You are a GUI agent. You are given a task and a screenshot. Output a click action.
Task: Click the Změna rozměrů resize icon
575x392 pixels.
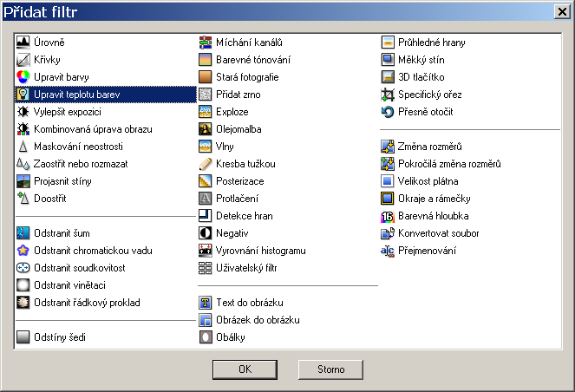click(388, 147)
